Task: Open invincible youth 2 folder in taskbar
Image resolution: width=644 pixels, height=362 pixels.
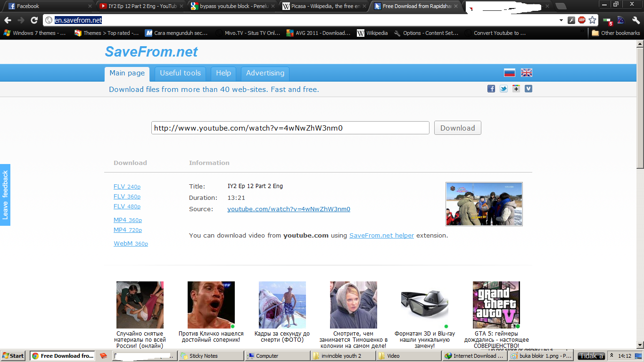Action: click(343, 356)
